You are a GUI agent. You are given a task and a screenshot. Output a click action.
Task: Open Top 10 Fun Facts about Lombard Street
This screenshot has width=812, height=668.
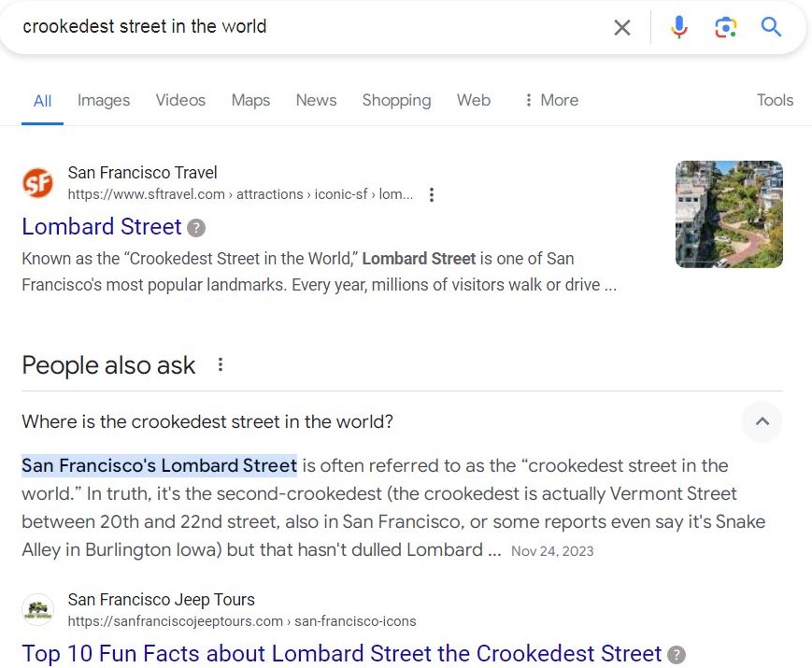[x=342, y=653]
